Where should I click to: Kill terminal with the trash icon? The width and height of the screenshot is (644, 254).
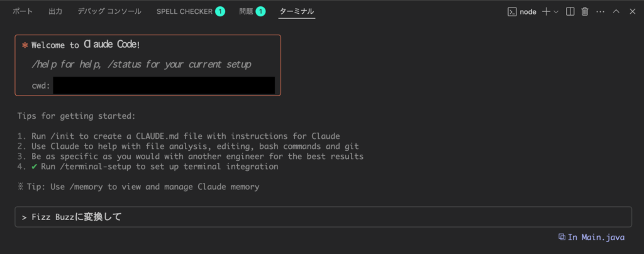point(585,12)
